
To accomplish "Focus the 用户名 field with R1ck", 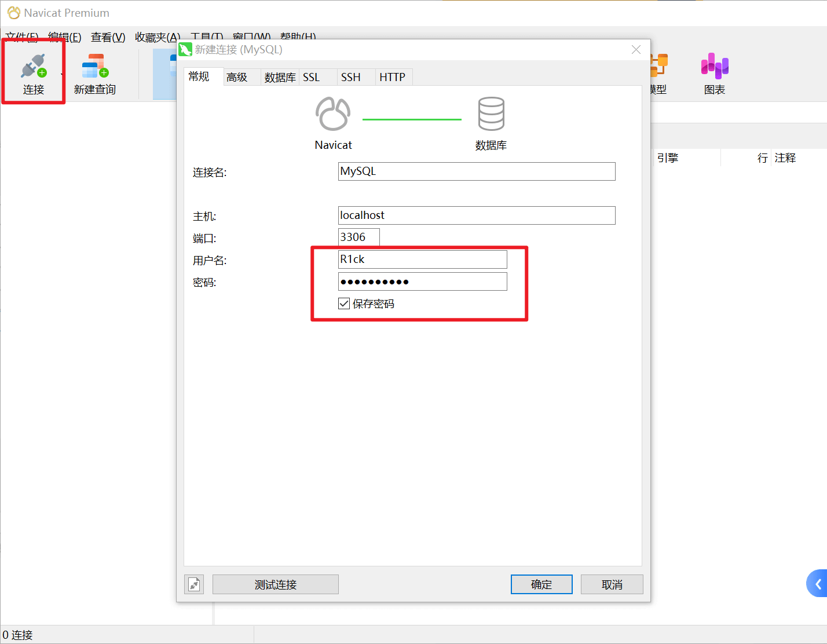I will point(422,259).
